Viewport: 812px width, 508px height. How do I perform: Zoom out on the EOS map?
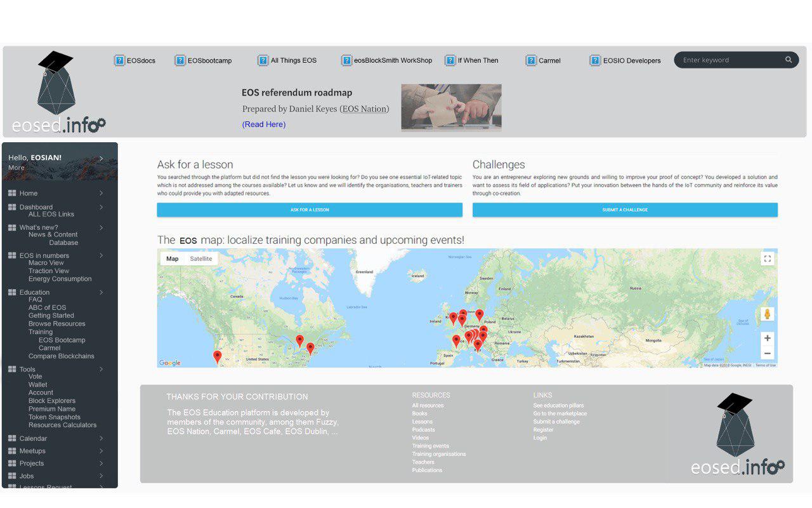tap(767, 354)
